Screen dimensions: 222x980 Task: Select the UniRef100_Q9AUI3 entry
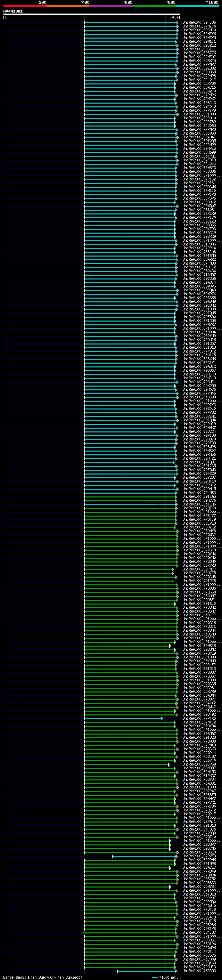pos(199,967)
